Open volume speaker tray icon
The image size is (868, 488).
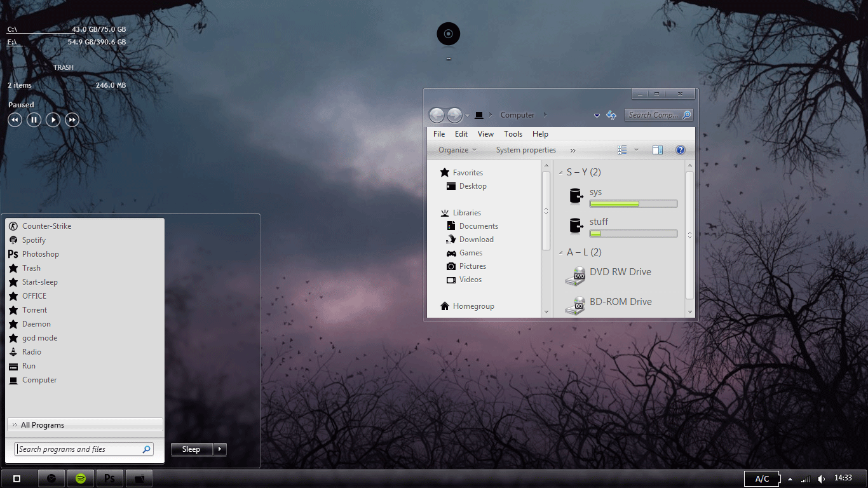(821, 478)
